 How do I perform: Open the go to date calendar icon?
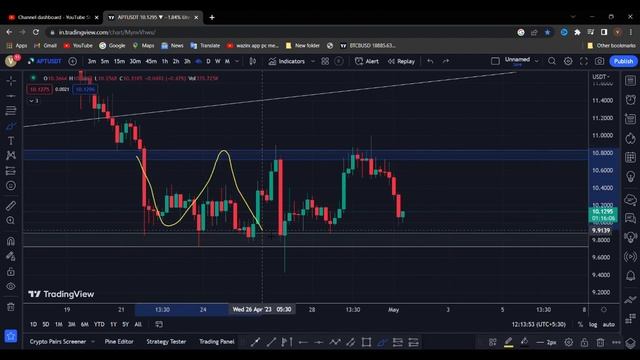(159, 324)
